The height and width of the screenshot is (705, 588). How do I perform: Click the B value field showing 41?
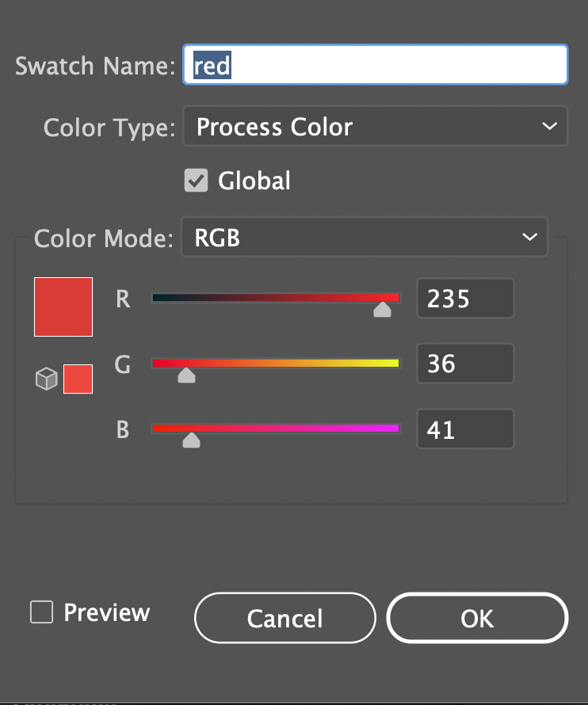click(x=465, y=429)
